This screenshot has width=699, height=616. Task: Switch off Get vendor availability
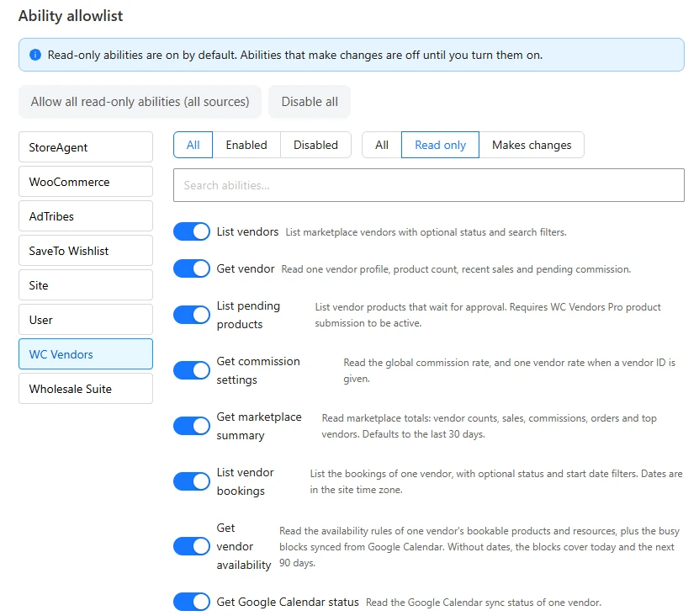pyautogui.click(x=192, y=546)
